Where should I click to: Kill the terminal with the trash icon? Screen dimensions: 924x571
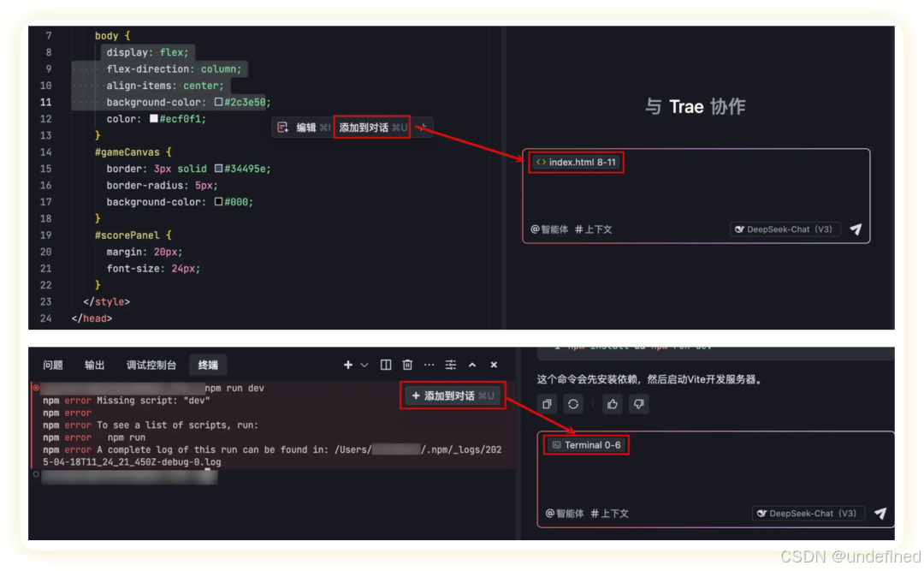(407, 366)
